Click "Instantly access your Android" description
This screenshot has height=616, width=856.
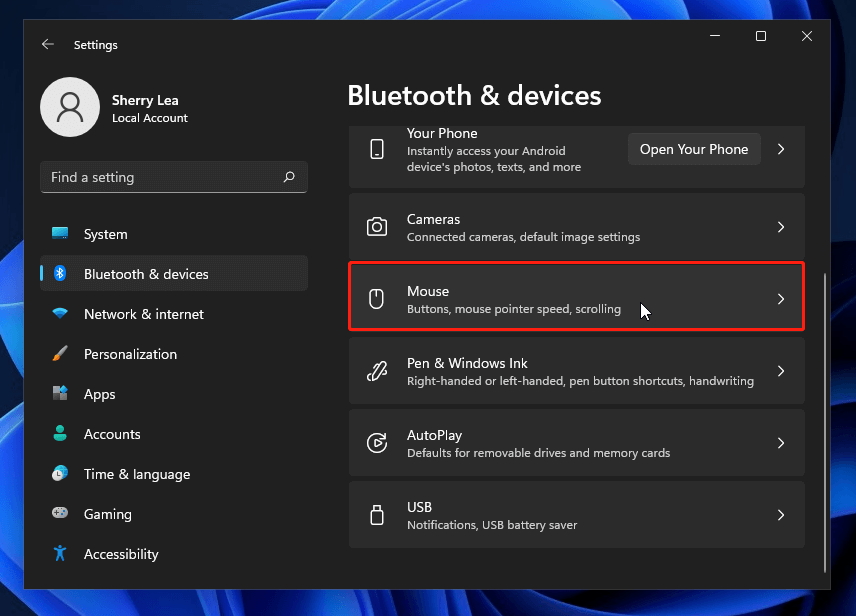[494, 159]
